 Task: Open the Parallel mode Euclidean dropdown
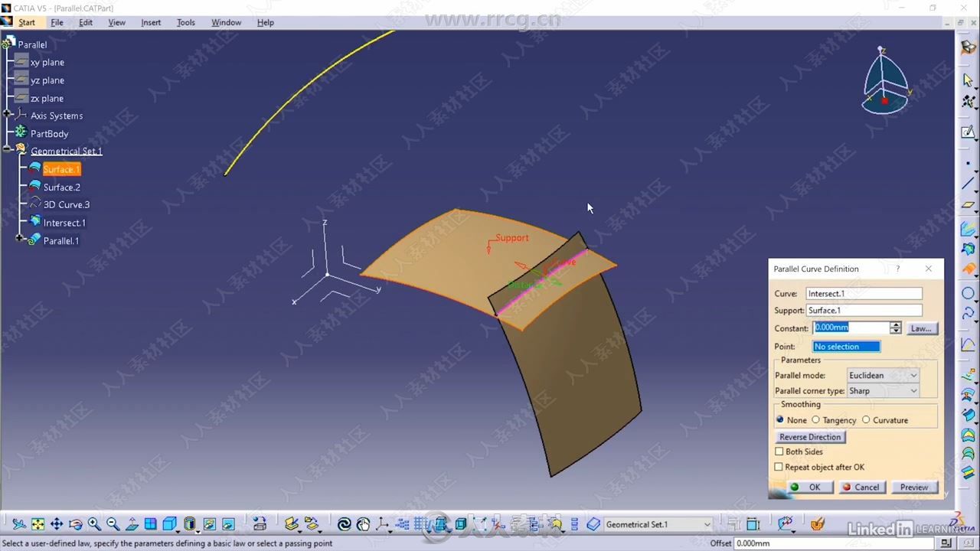click(x=882, y=375)
